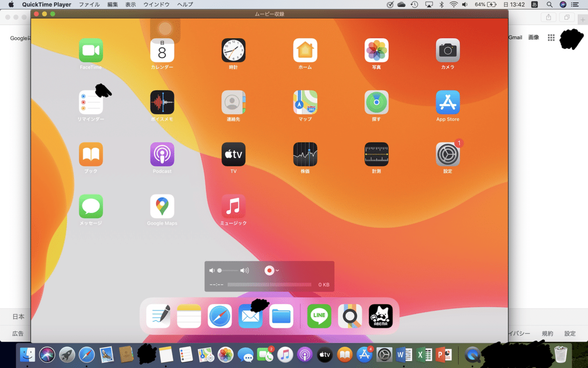Open Siri from the Mac Dock
The width and height of the screenshot is (588, 368).
[48, 354]
